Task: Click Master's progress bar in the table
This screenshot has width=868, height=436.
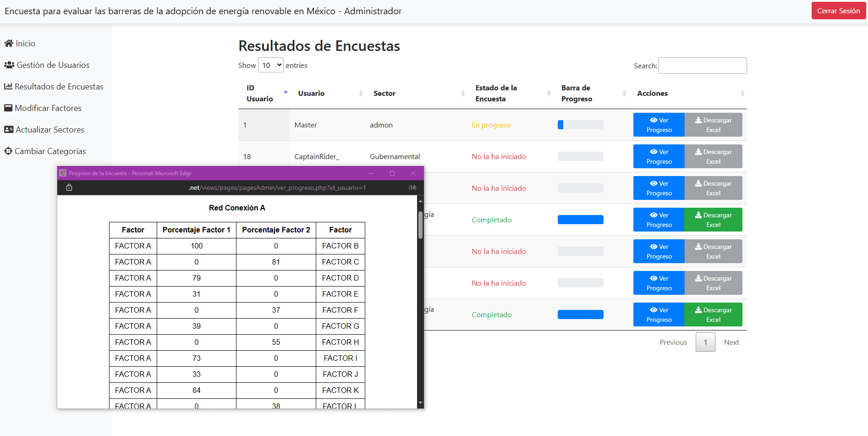Action: pos(580,124)
